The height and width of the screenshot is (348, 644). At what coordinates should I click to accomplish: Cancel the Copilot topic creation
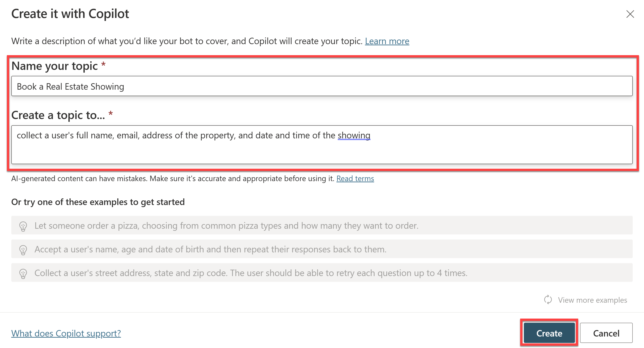pyautogui.click(x=606, y=333)
